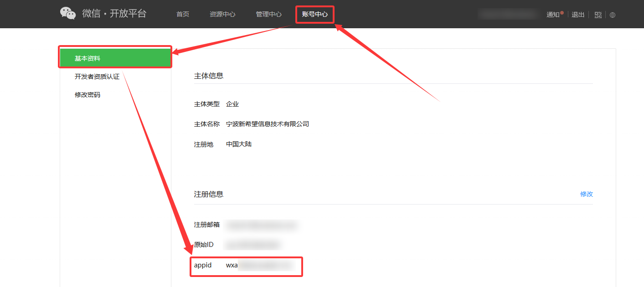
Task: Click the 微信·开放平台 title text
Action: [114, 14]
